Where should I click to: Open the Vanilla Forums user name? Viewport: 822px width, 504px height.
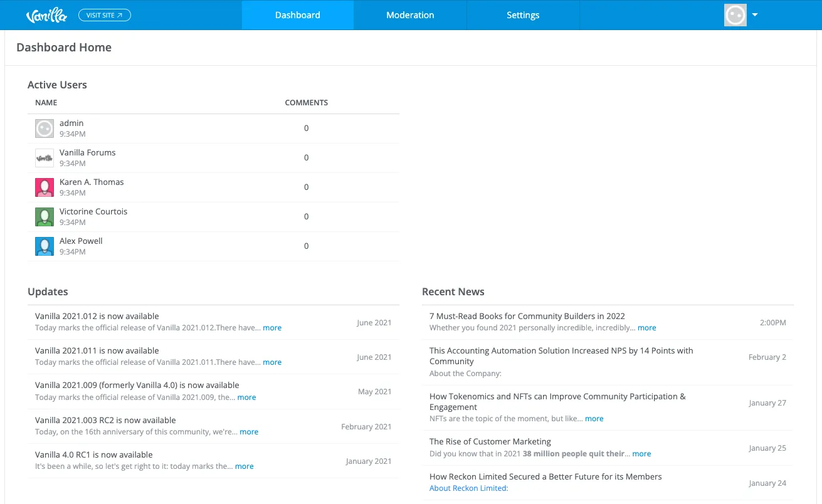pos(88,153)
